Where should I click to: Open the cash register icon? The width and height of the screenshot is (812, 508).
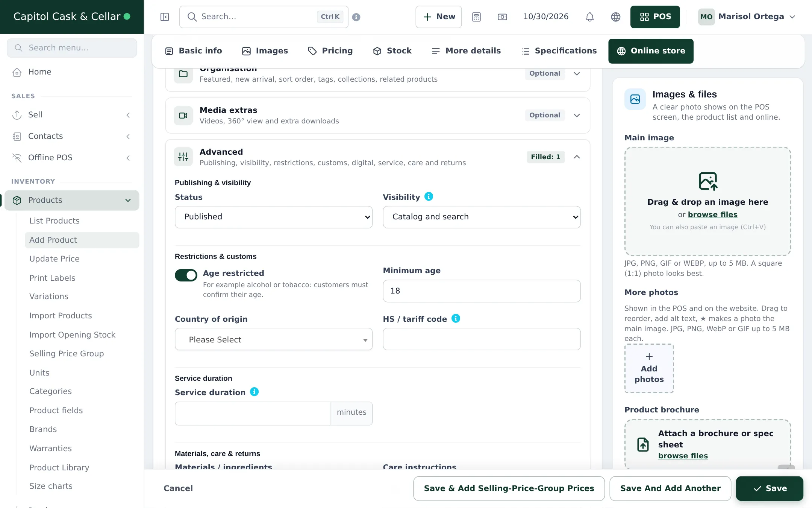(x=502, y=17)
